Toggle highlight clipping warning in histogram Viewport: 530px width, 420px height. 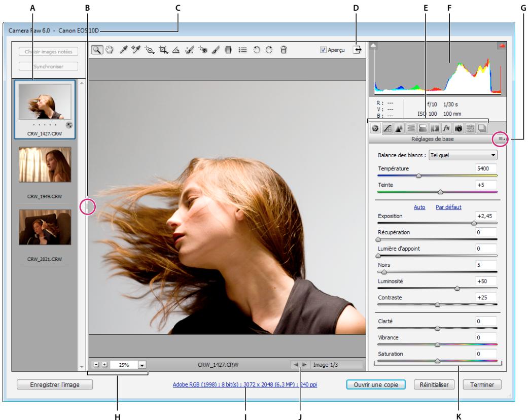(502, 45)
